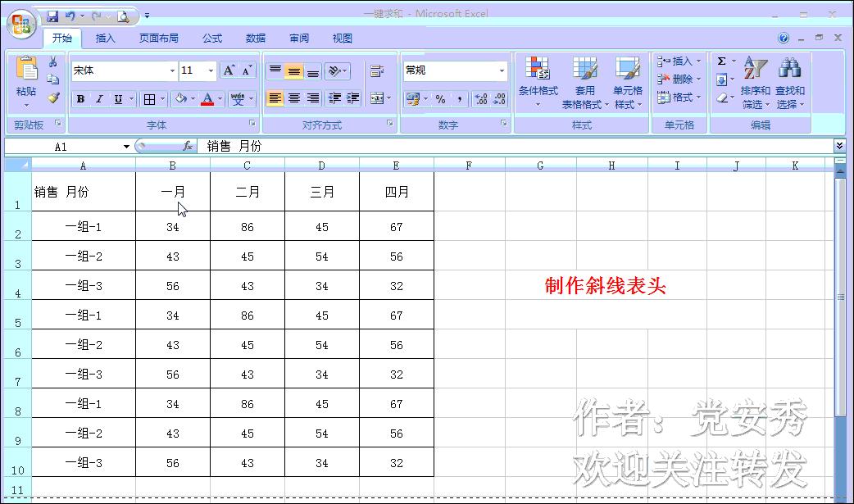Click the fx insert function button
854x504 pixels.
(x=186, y=146)
